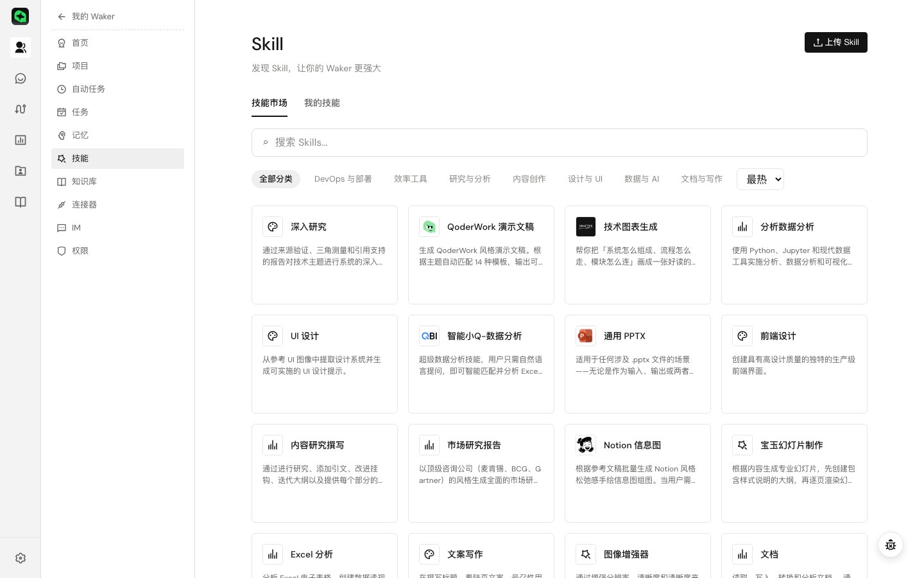Filter by 全部分类 category
This screenshot has height=578, width=924.
click(276, 179)
